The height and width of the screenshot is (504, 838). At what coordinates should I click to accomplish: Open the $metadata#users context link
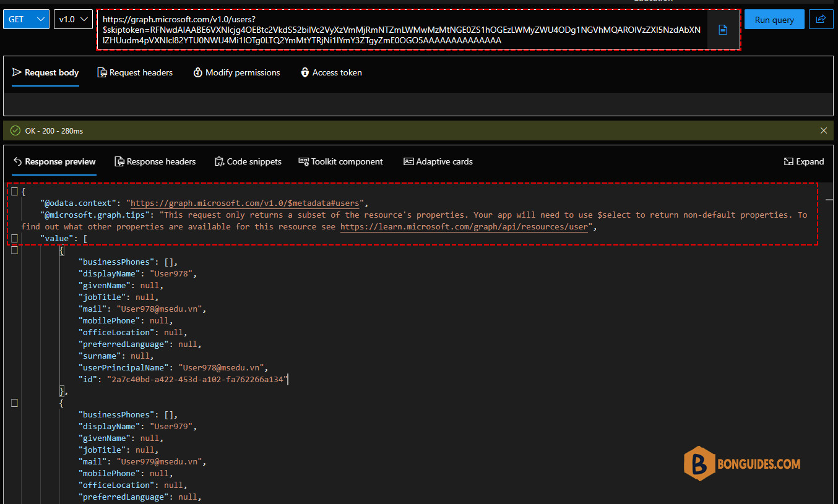tap(246, 203)
